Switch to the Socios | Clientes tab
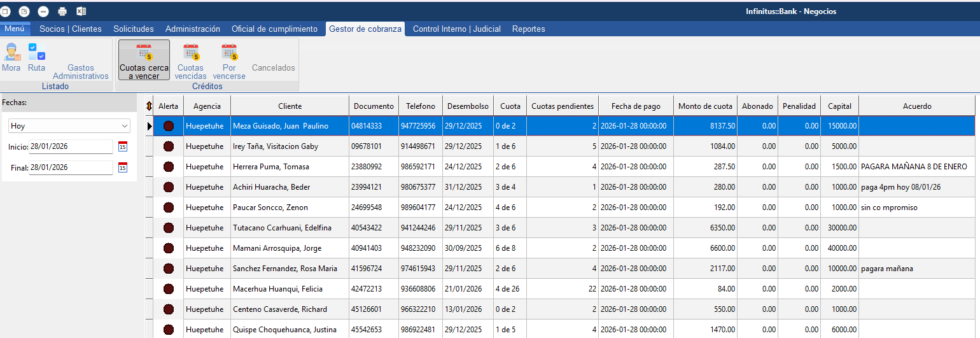Screen dimensions: 980x338 click(71, 29)
